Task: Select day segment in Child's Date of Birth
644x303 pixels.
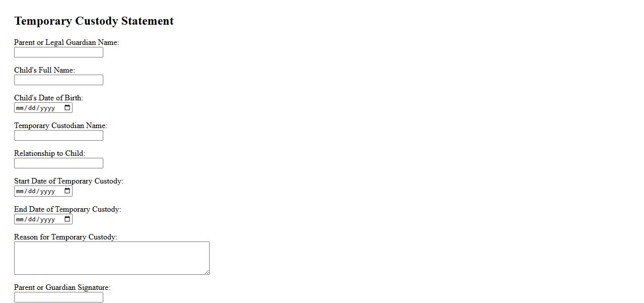Action: point(32,108)
